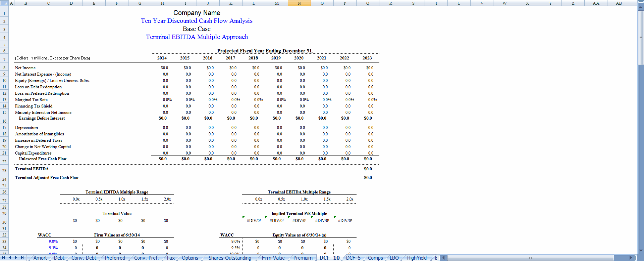Select the Preferred sheet tab
Screen dimensions: 644x261
tap(115, 258)
